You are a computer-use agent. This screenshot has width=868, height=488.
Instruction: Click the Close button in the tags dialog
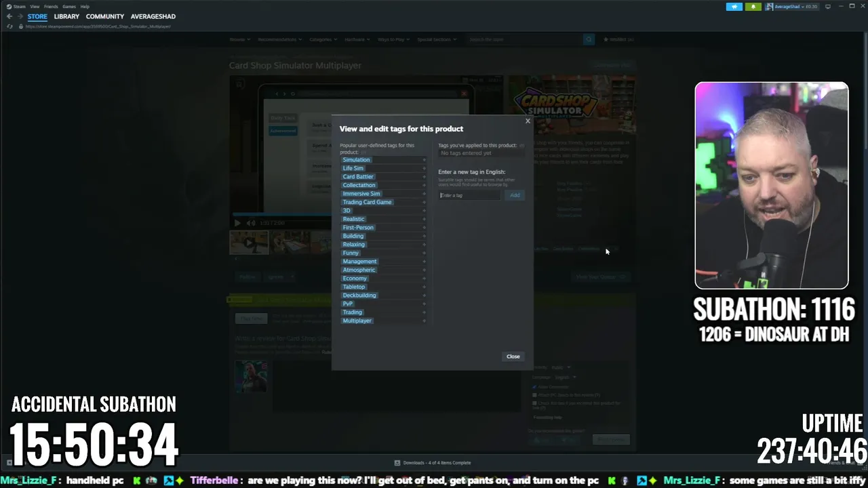click(513, 357)
